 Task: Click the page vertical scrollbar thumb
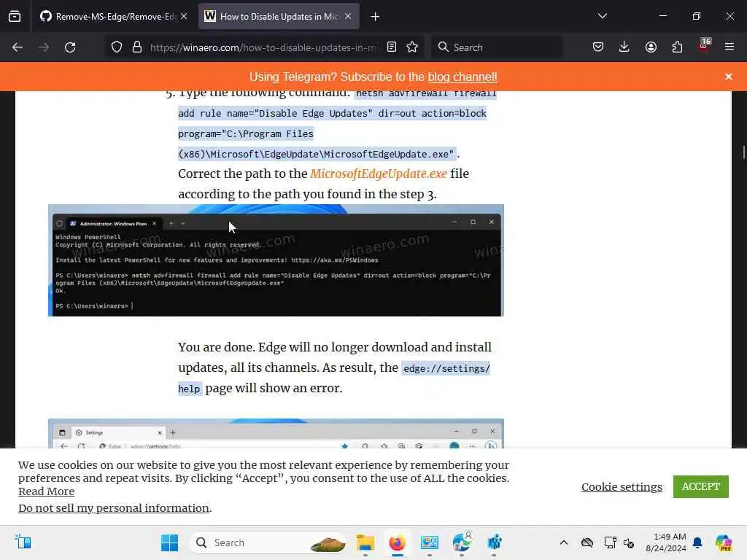point(743,153)
